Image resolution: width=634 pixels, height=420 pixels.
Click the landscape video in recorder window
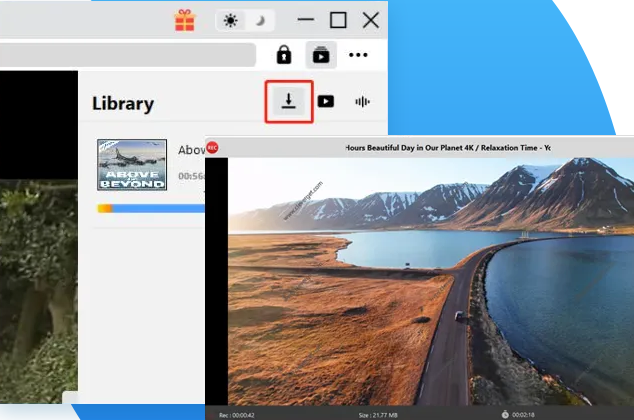pyautogui.click(x=431, y=281)
